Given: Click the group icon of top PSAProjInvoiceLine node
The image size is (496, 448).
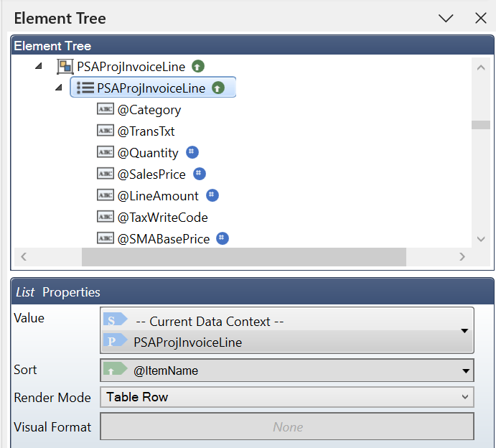Looking at the screenshot, I should pos(65,67).
